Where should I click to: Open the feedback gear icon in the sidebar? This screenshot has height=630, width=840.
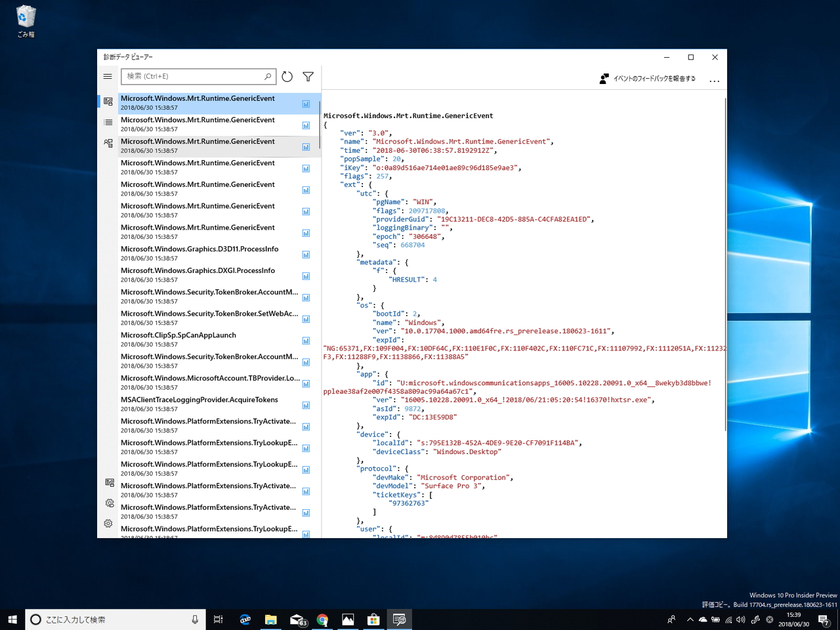(x=107, y=503)
